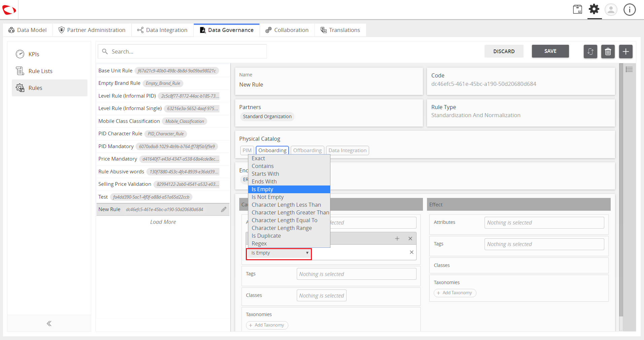Click the X in the condition header

click(x=410, y=238)
